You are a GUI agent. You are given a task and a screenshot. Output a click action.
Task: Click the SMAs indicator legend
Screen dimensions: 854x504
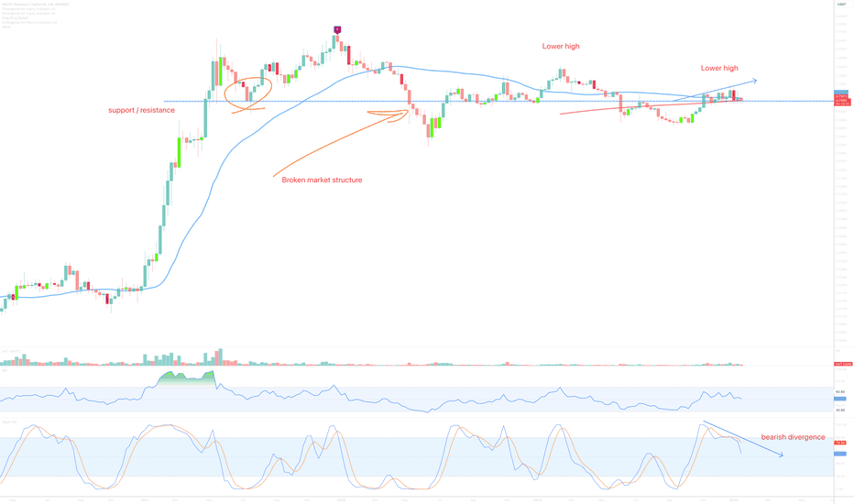[x=6, y=27]
